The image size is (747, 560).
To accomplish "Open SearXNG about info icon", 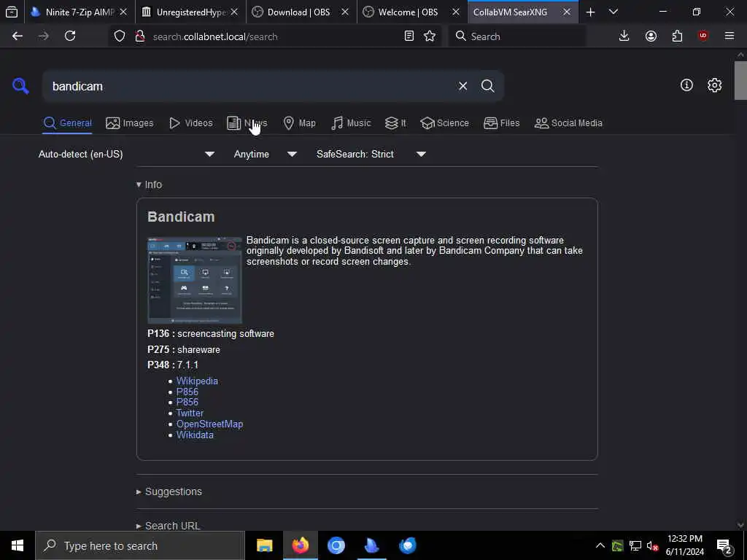I will 686,85.
